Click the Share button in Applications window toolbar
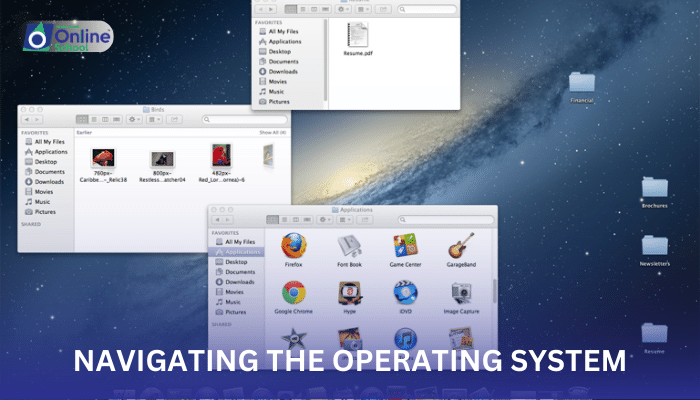Image resolution: width=700 pixels, height=400 pixels. tap(365, 220)
